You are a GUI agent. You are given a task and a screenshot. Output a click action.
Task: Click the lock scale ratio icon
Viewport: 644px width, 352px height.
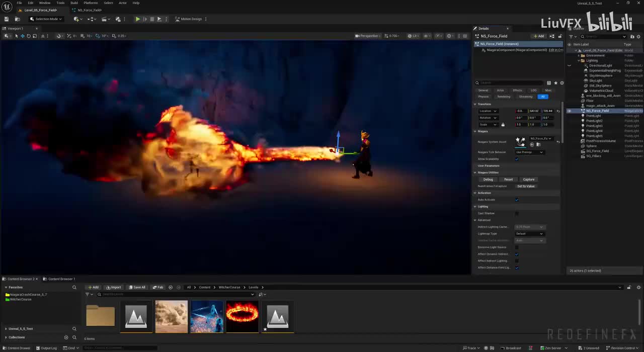pos(503,125)
